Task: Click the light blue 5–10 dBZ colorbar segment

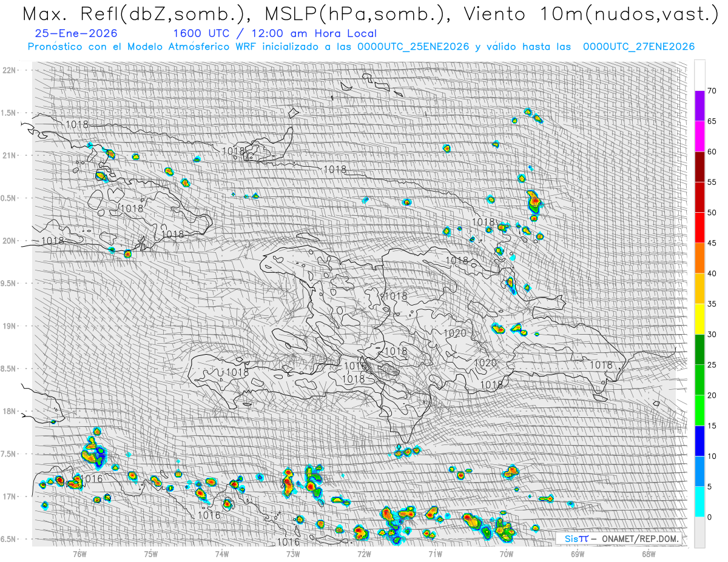Action: [699, 471]
